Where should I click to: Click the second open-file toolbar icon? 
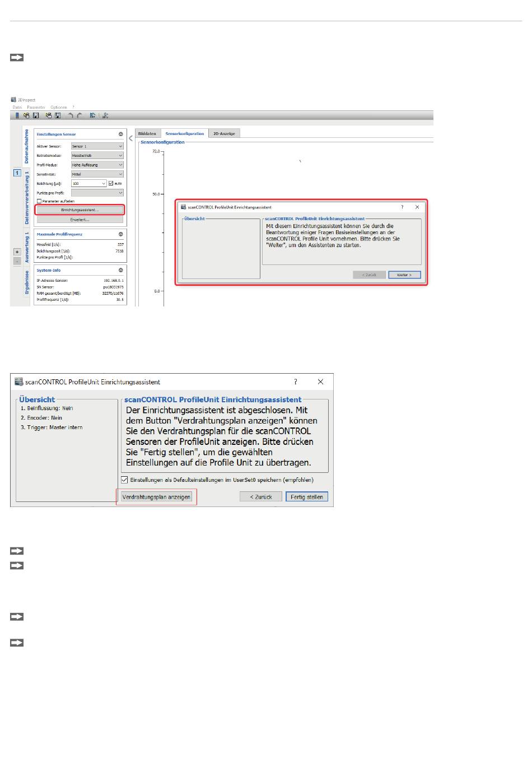[49, 115]
